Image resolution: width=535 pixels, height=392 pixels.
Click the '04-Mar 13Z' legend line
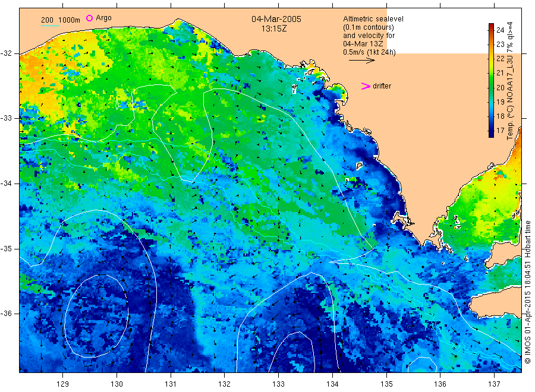click(363, 43)
